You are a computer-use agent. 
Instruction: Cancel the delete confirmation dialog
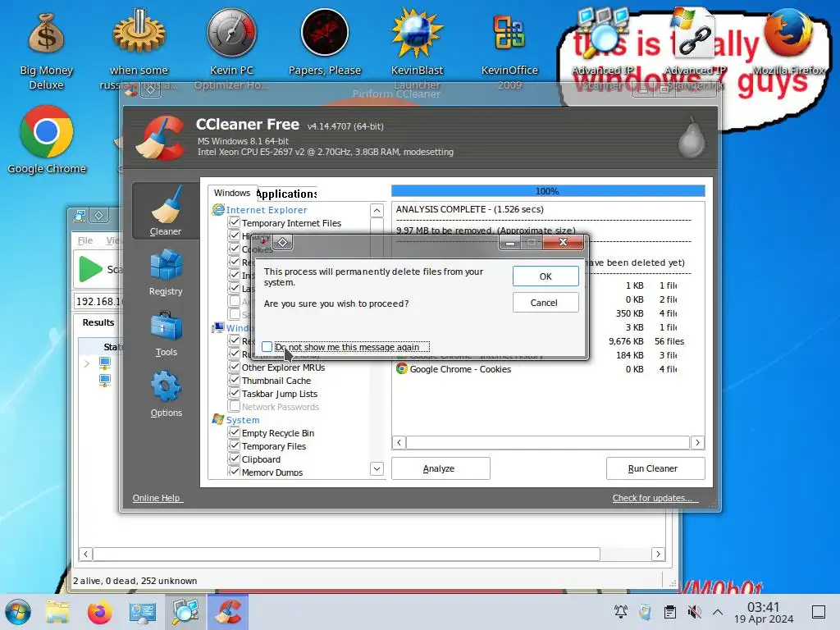click(x=546, y=303)
